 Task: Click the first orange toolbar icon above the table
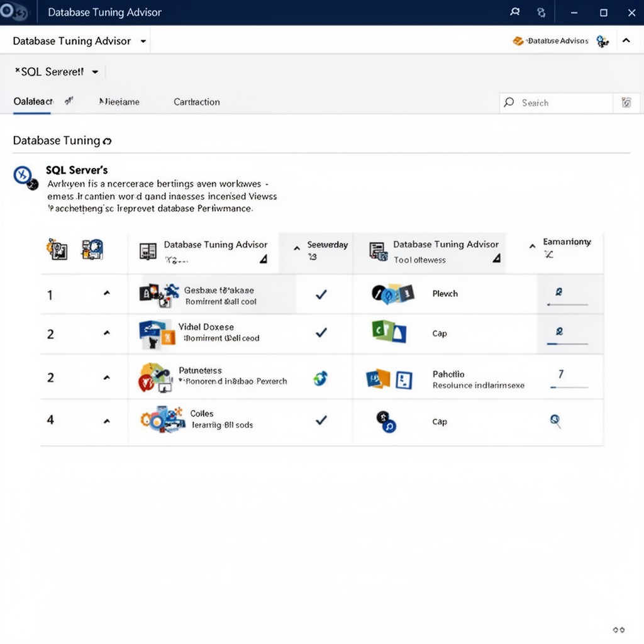57,249
